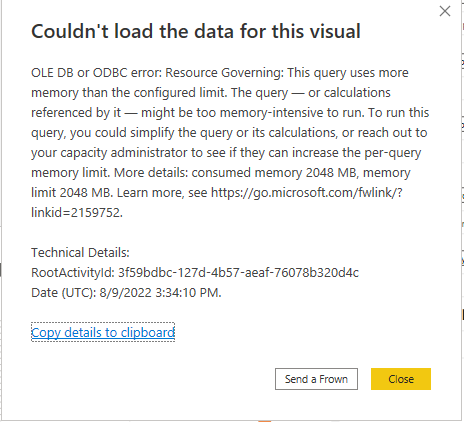Click the heading Couldn't load the data
Viewport: 464px width, 422px height.
[x=196, y=31]
